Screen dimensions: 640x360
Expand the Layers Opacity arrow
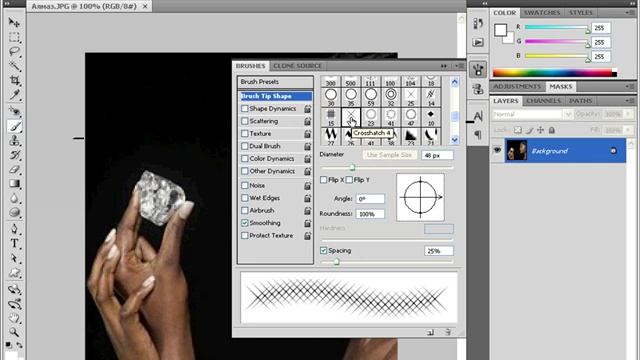click(629, 114)
